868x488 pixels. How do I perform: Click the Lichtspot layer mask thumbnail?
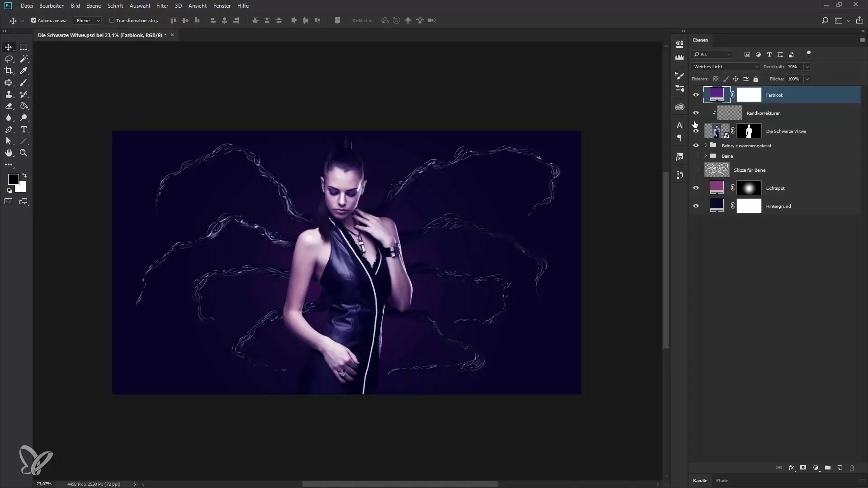coord(749,188)
